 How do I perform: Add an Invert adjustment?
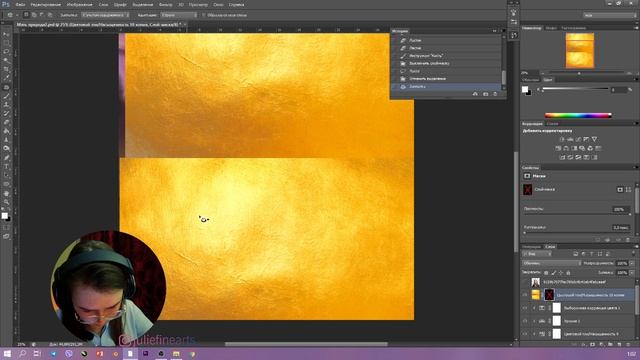[x=562, y=157]
